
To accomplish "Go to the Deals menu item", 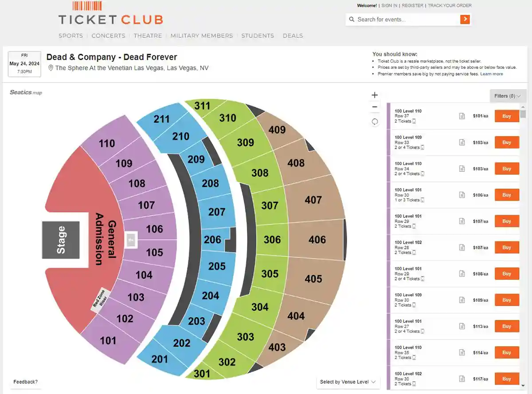I will (x=293, y=35).
